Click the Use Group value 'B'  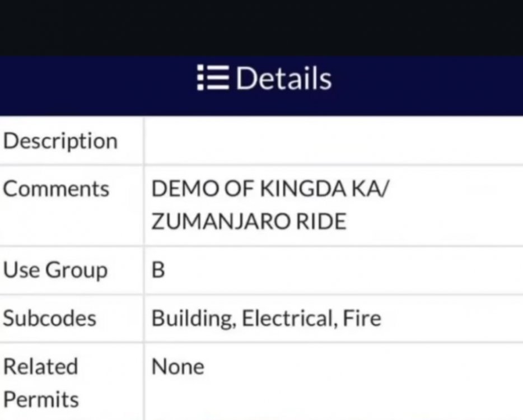pos(158,270)
